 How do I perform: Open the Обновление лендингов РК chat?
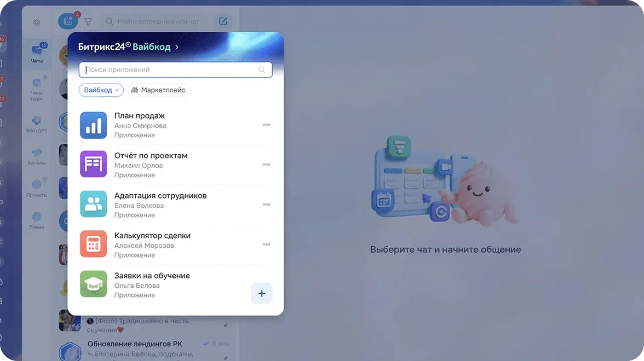[x=146, y=351]
